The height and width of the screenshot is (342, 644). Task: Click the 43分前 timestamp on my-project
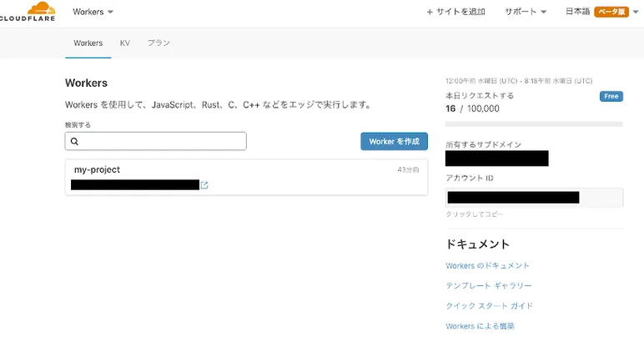(408, 169)
